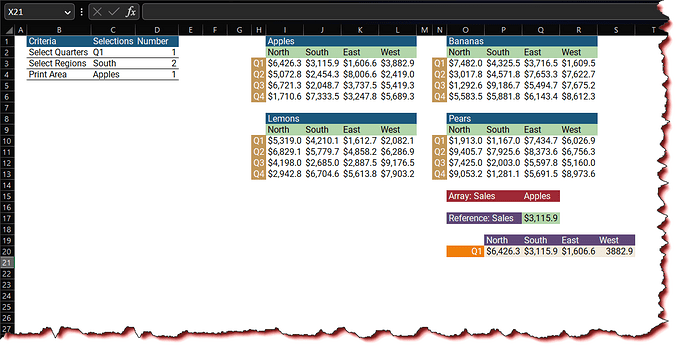Click the Bananas table title cell
The width and height of the screenshot is (690, 360).
click(522, 41)
